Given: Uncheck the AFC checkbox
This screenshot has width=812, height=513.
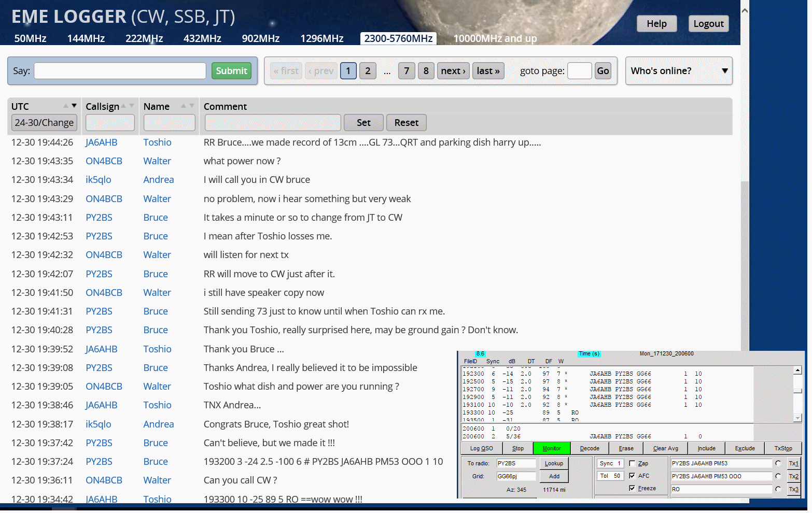Looking at the screenshot, I should 632,476.
